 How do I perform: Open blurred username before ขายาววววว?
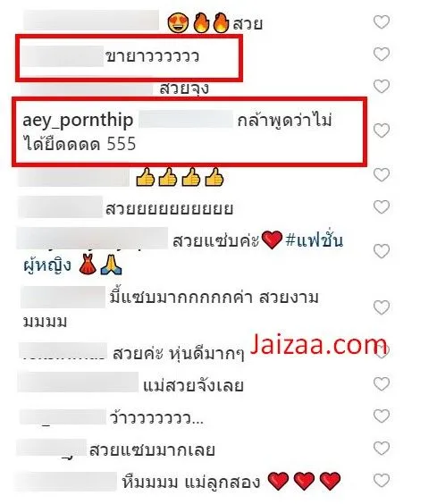click(62, 56)
